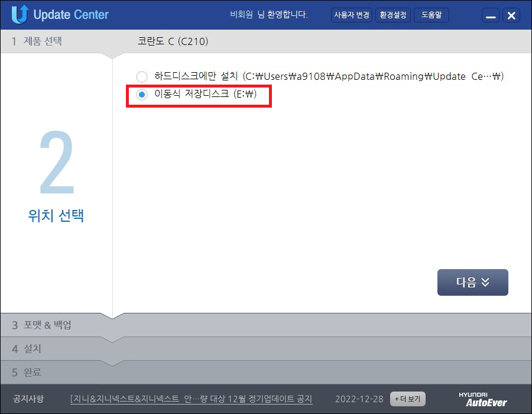Open the 12월 정기업데이트 공지 notice link

[191, 399]
